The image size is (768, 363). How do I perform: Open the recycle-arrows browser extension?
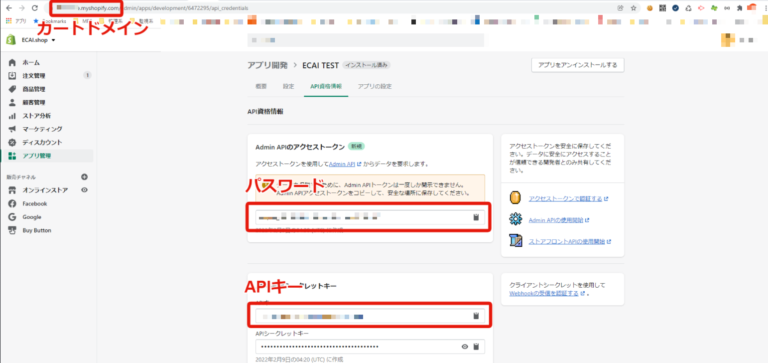[688, 8]
